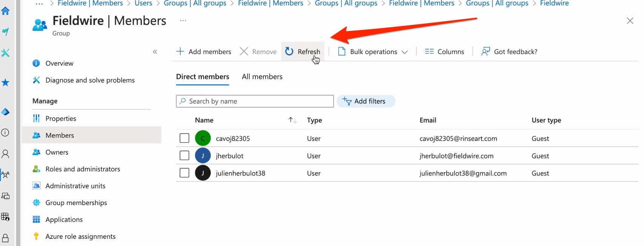
Task: Click the Home icon in the portal sidebar
Action: pyautogui.click(x=6, y=11)
